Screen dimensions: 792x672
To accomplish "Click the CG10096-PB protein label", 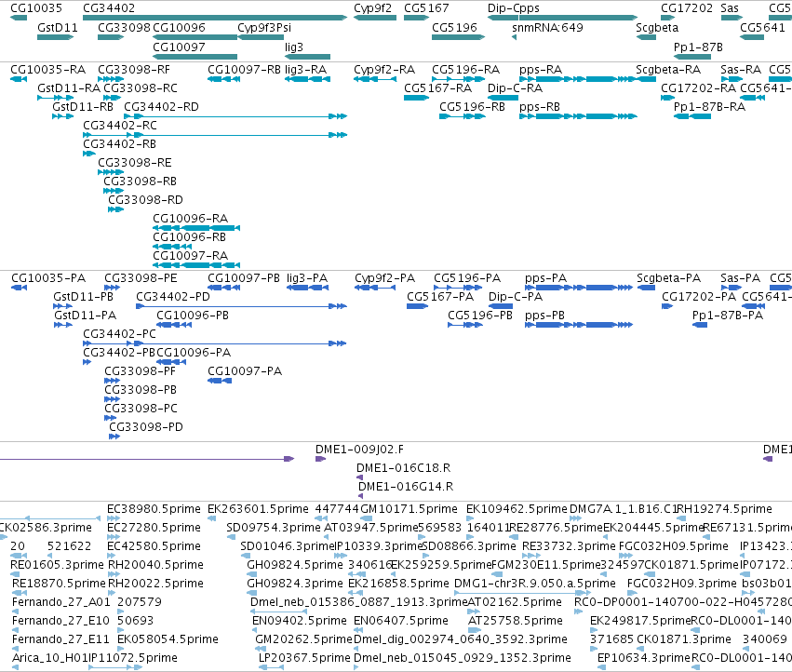I will pyautogui.click(x=193, y=316).
